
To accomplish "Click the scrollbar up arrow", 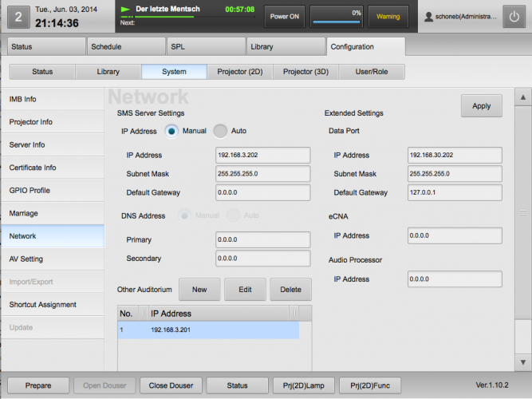I will click(522, 99).
